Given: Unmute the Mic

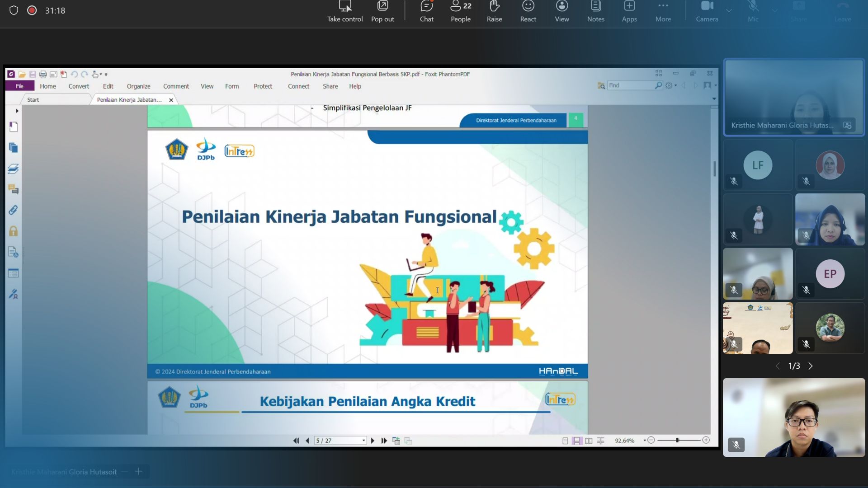Looking at the screenshot, I should pyautogui.click(x=753, y=11).
